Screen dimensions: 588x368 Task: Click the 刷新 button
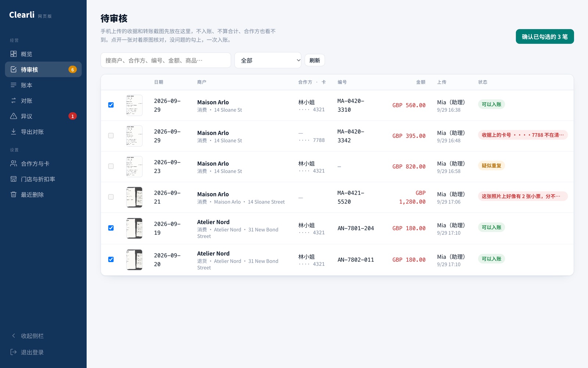coord(315,60)
